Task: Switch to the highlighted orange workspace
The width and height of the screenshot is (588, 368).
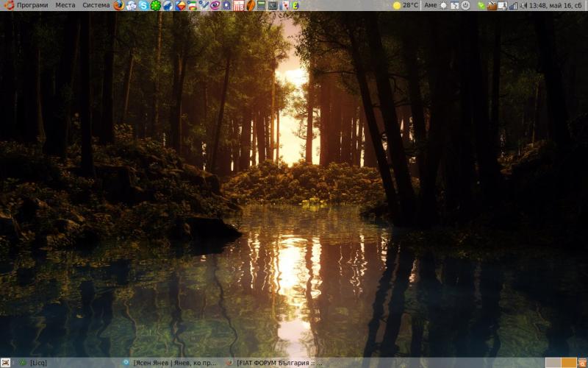Action: point(569,363)
